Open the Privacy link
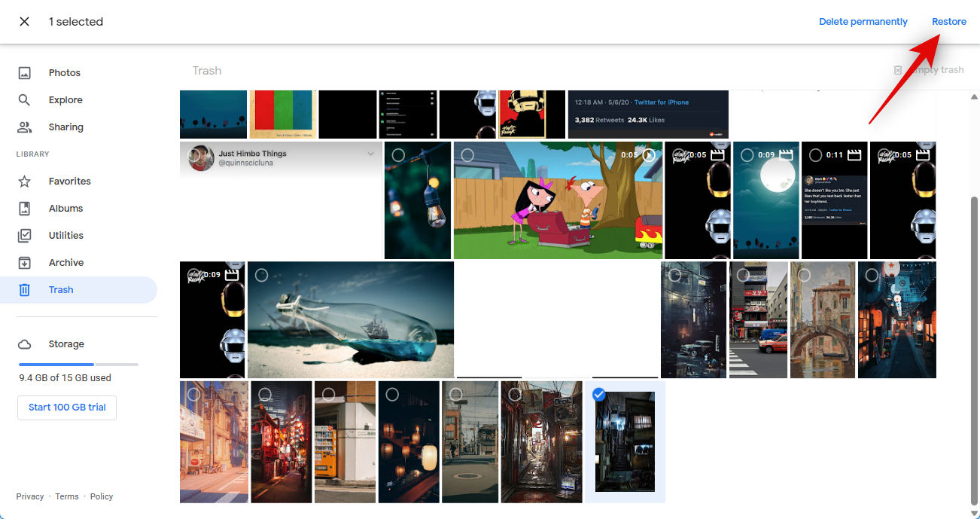Image resolution: width=980 pixels, height=519 pixels. point(30,496)
